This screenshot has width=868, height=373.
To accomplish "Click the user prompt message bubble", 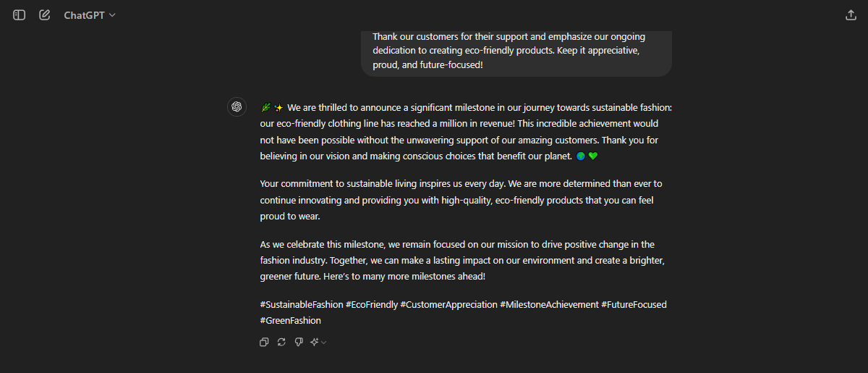I will (516, 51).
